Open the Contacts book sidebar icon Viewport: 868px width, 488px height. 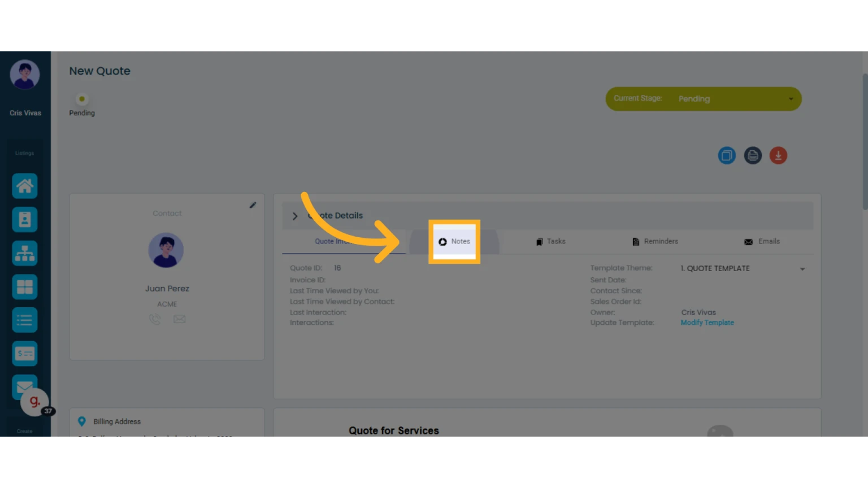pyautogui.click(x=25, y=219)
